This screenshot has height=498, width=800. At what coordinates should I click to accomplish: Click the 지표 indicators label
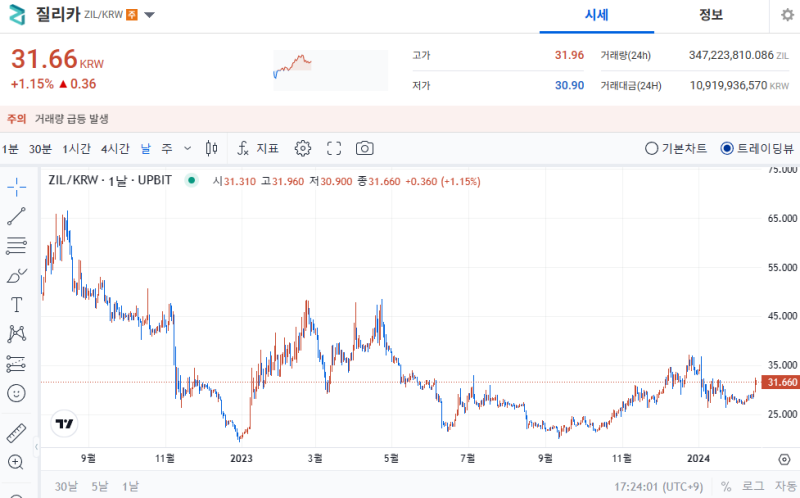267,148
